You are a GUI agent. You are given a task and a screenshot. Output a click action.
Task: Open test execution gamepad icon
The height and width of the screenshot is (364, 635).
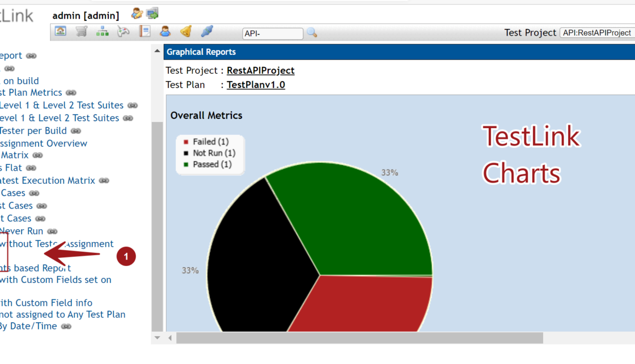tap(123, 32)
